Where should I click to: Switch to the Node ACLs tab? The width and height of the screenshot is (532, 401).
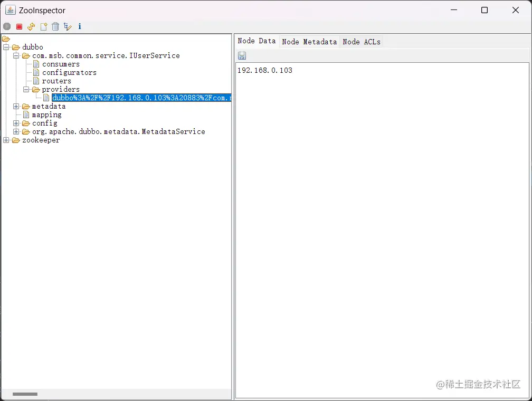(362, 42)
